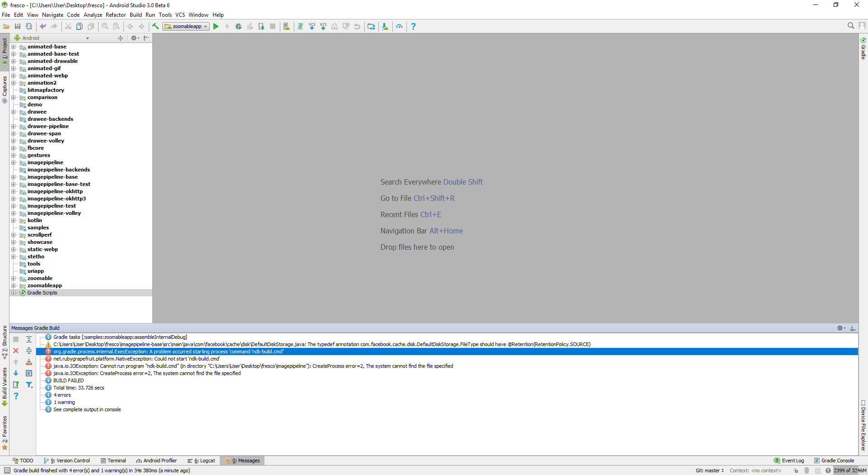The height and width of the screenshot is (475, 868).
Task: Open the SDK Manager icon
Action: tap(385, 26)
